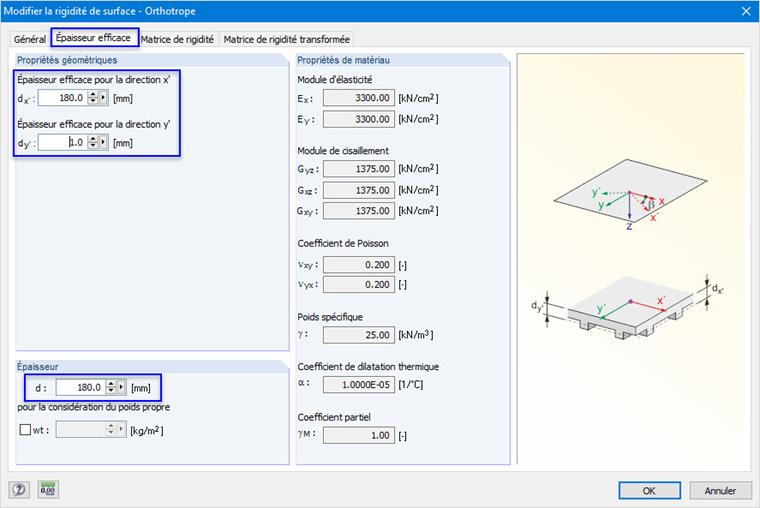The height and width of the screenshot is (508, 760).
Task: Open the Matrice de rigidité tab
Action: coord(177,39)
